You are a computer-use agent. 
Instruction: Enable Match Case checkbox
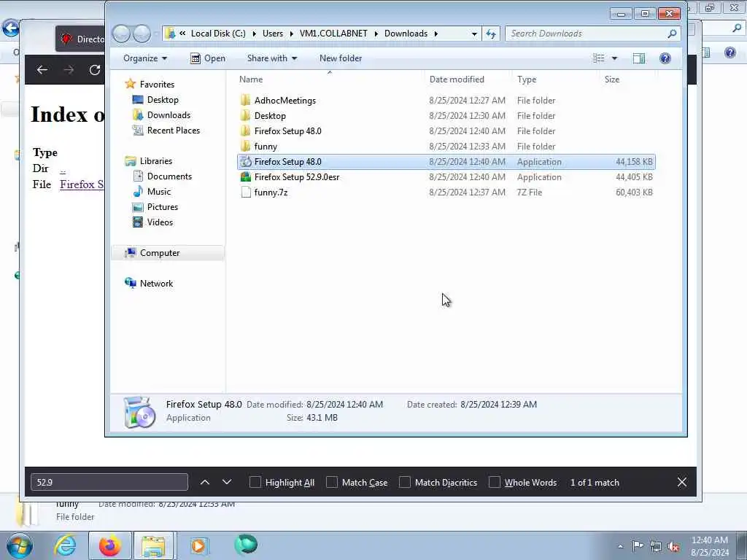point(332,483)
